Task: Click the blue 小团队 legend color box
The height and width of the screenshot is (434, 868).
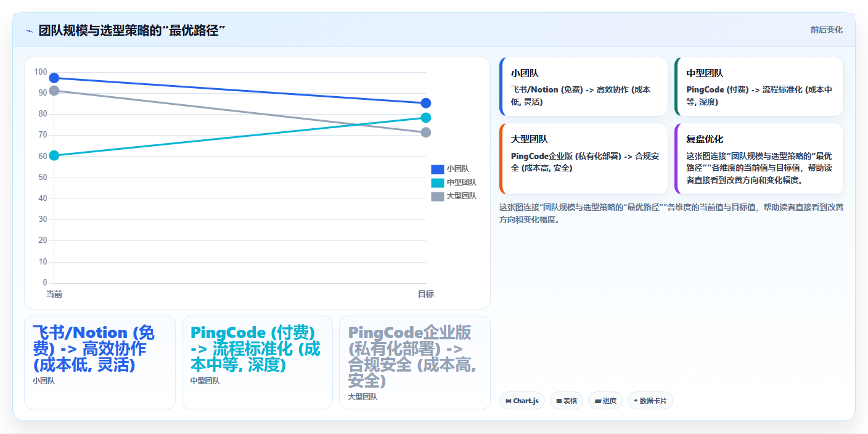Action: (438, 169)
